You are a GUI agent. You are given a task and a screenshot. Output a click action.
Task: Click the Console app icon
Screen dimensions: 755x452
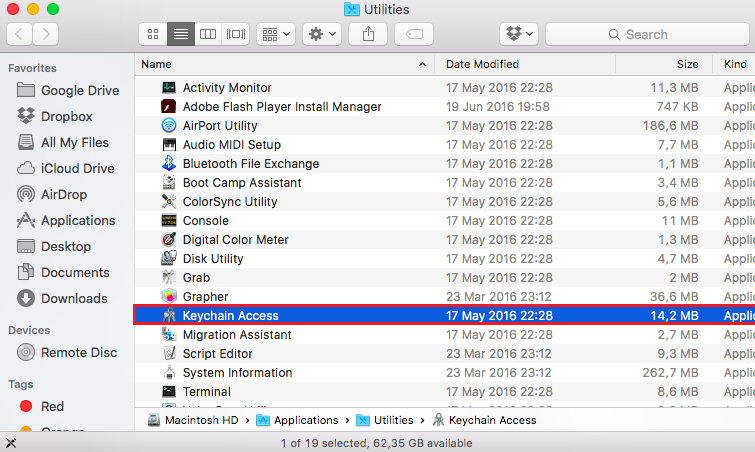(x=169, y=220)
